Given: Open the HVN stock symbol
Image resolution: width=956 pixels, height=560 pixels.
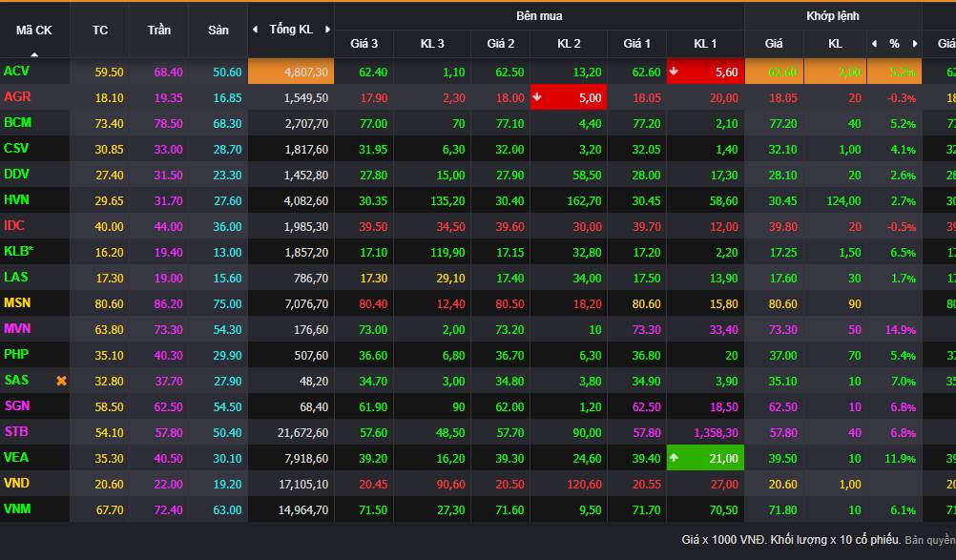Looking at the screenshot, I should [x=16, y=200].
